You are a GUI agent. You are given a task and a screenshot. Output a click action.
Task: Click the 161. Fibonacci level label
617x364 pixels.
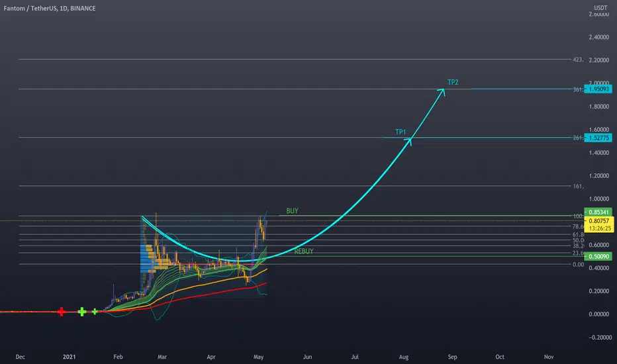coord(578,187)
